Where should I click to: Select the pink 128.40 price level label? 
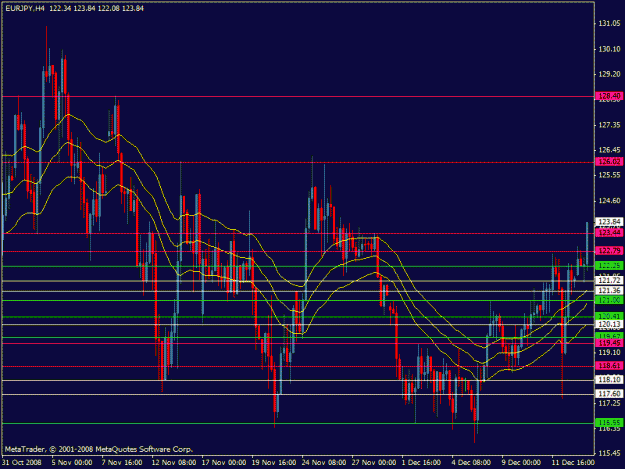(609, 96)
